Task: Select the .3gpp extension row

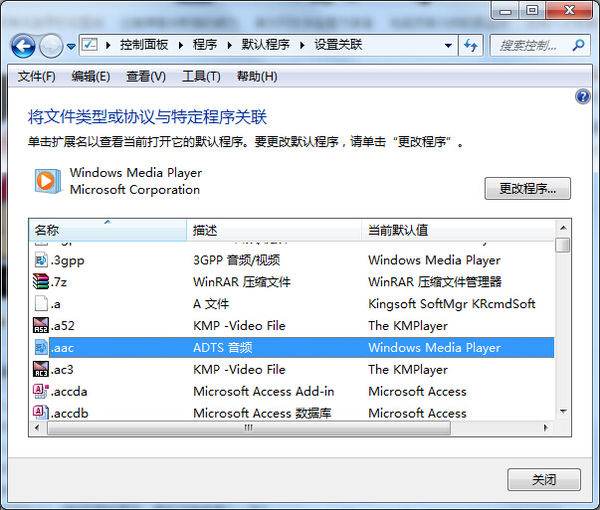Action: point(292,261)
